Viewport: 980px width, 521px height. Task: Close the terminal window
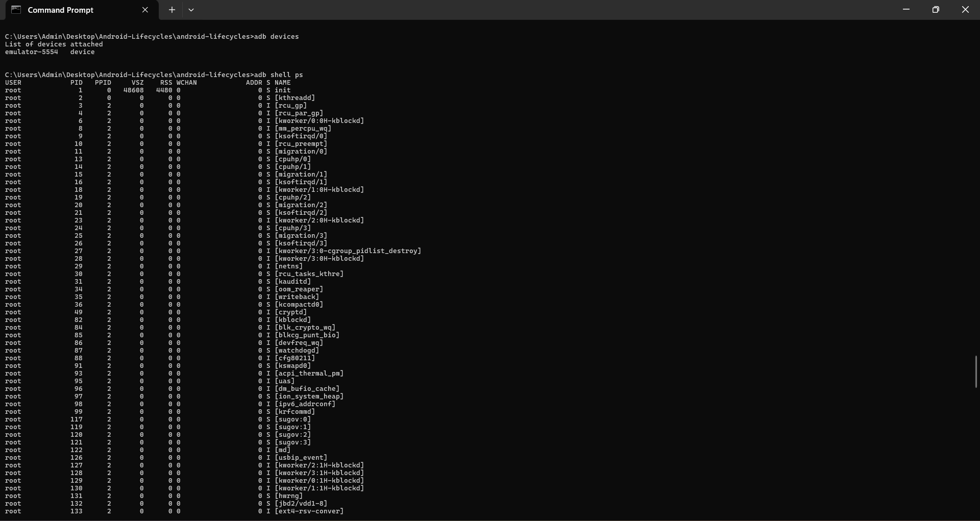(965, 10)
